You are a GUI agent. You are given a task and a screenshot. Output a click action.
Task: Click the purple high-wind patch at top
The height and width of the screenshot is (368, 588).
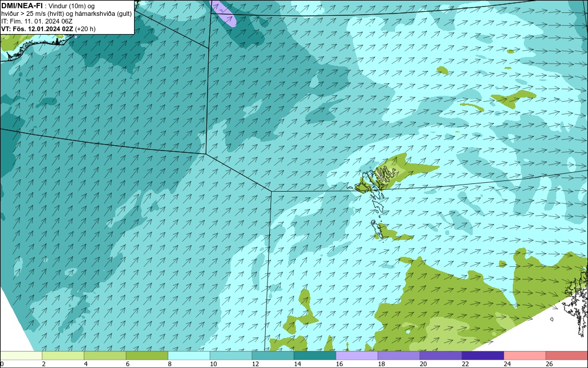click(x=224, y=14)
